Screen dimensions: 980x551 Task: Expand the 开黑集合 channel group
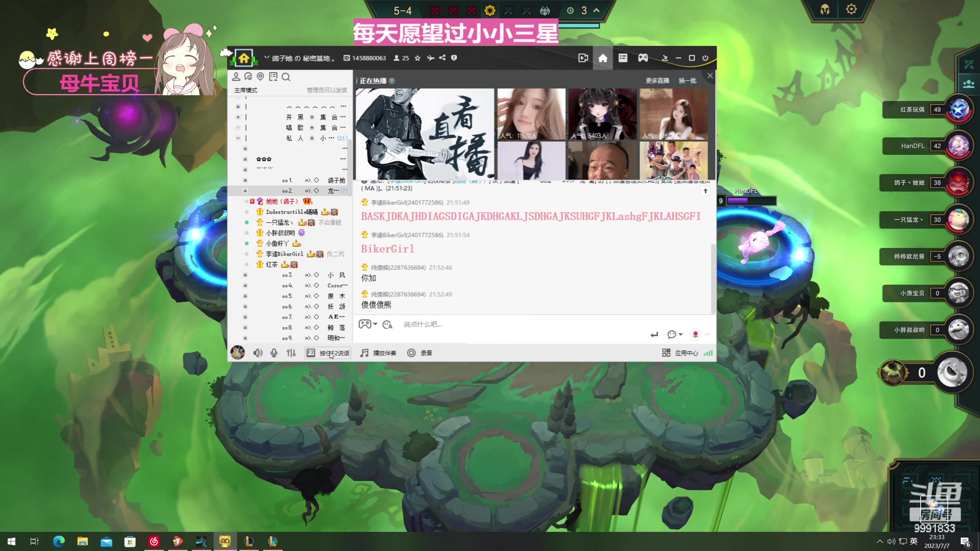(x=238, y=117)
